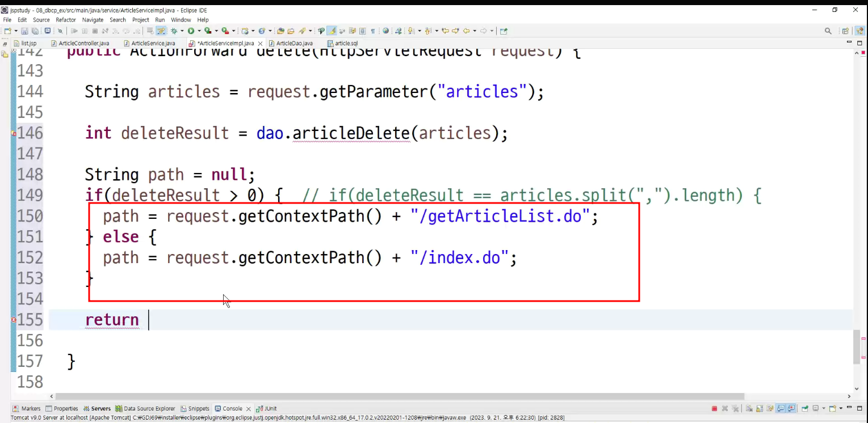Open dropdown next to Debug icon
The height and width of the screenshot is (423, 868).
pyautogui.click(x=182, y=31)
